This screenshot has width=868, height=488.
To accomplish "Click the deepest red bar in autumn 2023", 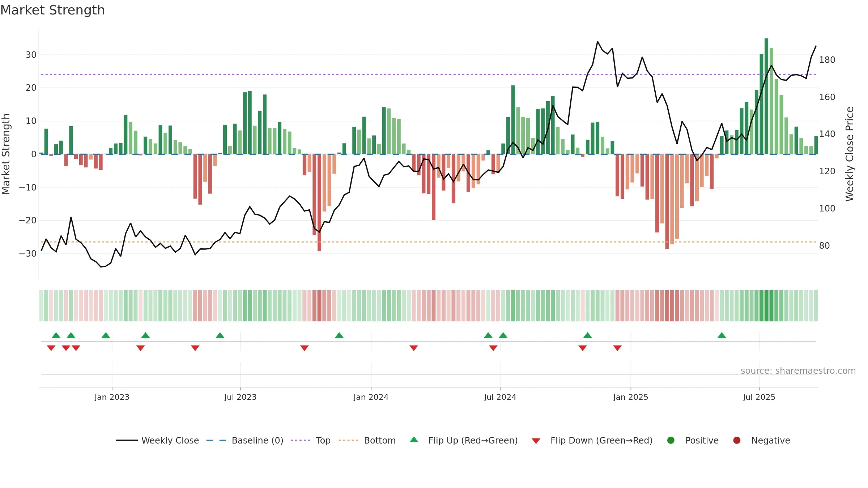I will pos(319,202).
